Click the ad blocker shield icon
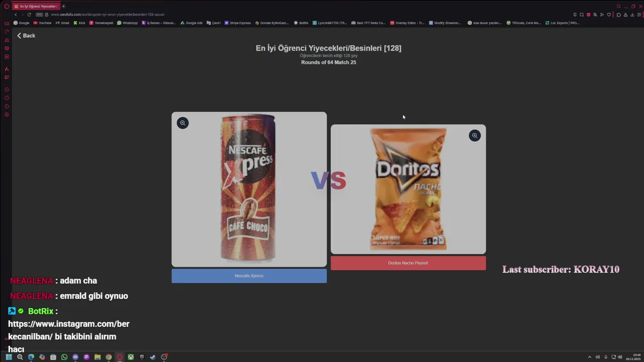 (x=589, y=15)
